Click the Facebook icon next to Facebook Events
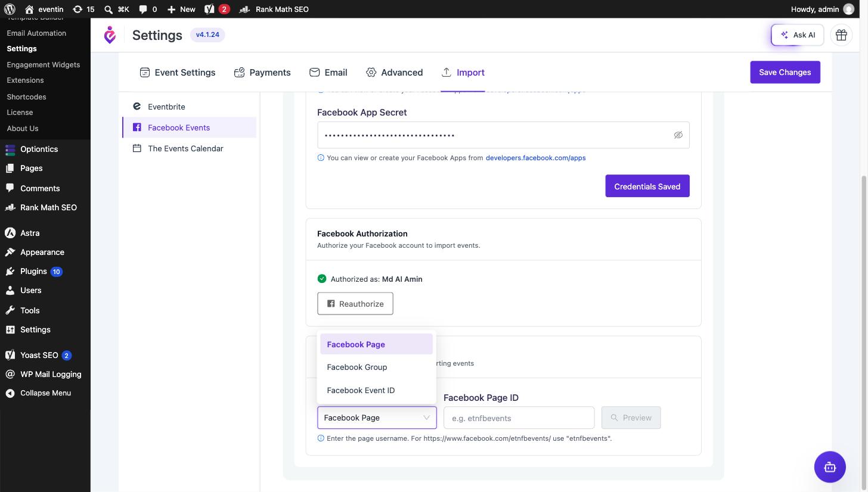The width and height of the screenshot is (868, 492). [x=137, y=127]
